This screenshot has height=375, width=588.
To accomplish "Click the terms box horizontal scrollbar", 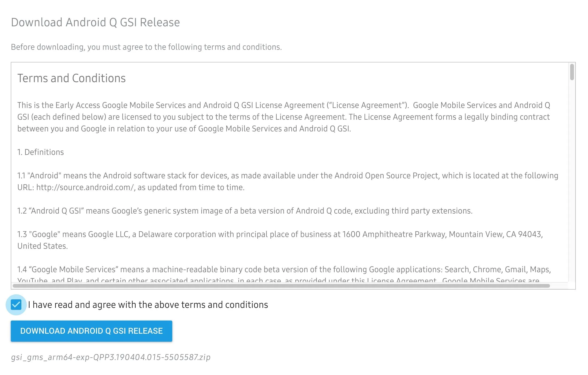I will point(281,286).
